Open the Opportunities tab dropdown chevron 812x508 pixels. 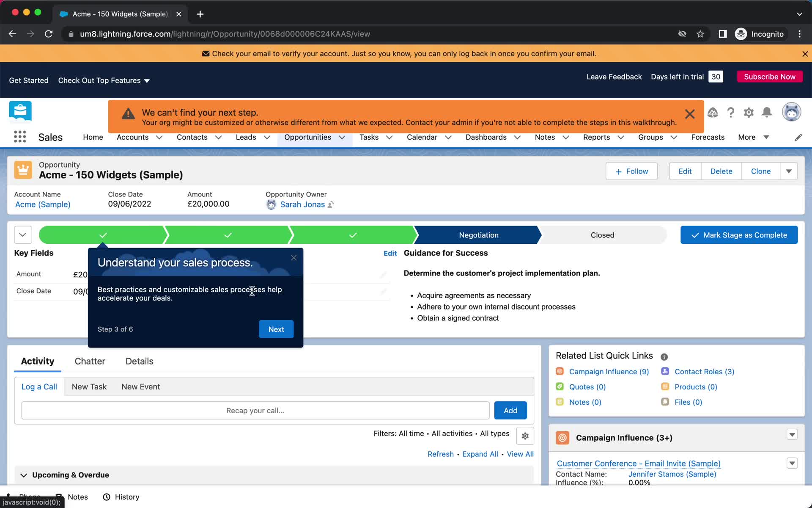[x=342, y=137]
